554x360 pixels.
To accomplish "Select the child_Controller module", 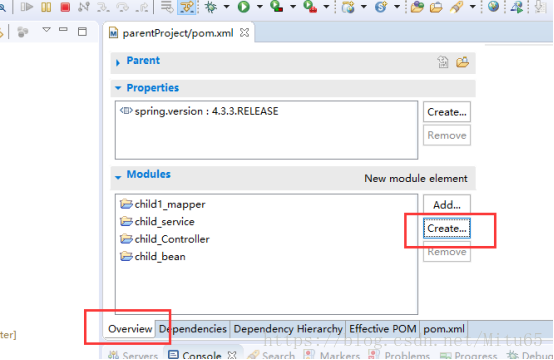I will tap(165, 239).
